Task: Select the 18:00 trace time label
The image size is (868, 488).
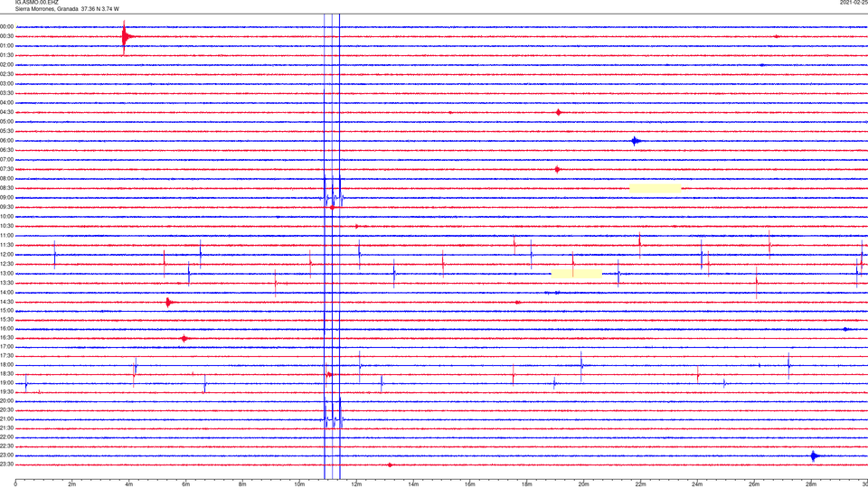Action: 7,365
